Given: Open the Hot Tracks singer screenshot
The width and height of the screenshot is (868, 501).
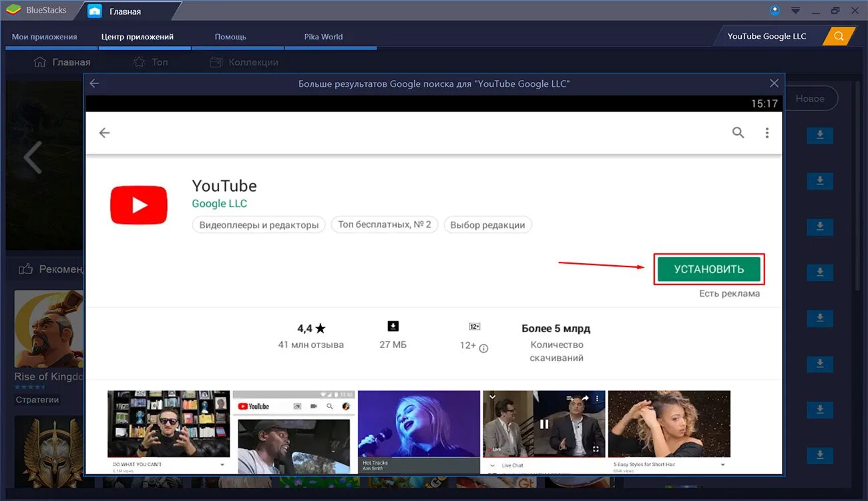Looking at the screenshot, I should (419, 432).
